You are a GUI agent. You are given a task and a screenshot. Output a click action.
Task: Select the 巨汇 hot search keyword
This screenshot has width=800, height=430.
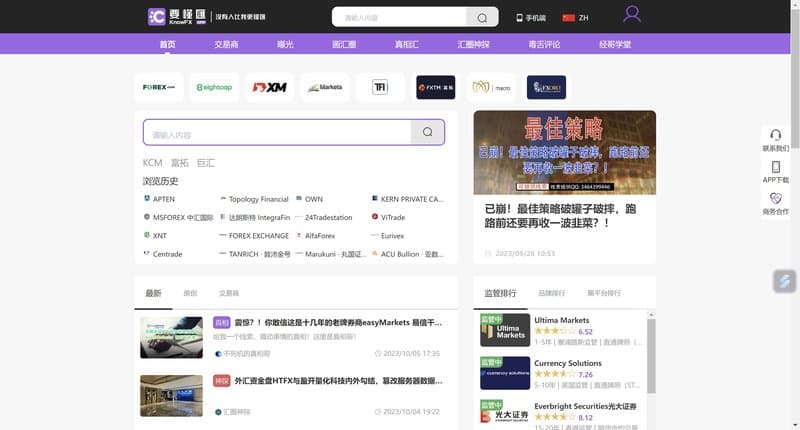206,163
